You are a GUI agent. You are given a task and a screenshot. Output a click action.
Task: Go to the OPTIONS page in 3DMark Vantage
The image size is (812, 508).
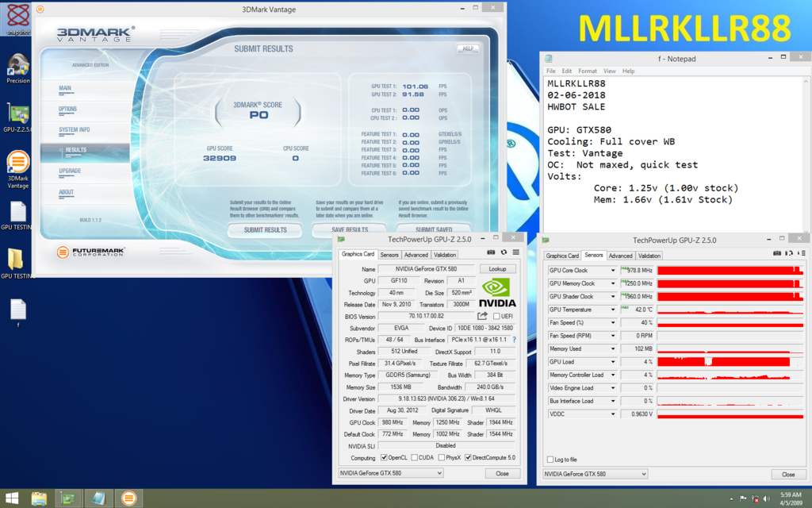[68, 110]
